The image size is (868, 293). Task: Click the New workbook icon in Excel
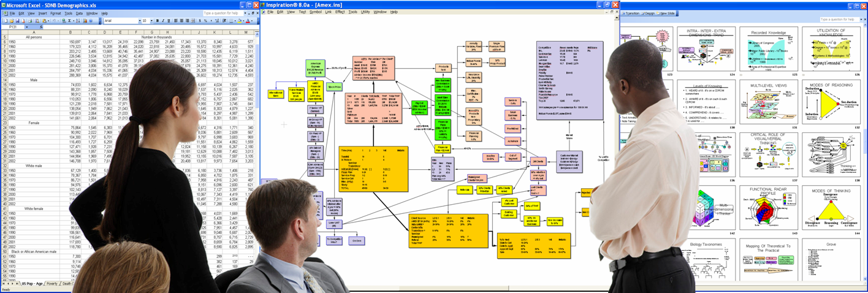(x=6, y=20)
